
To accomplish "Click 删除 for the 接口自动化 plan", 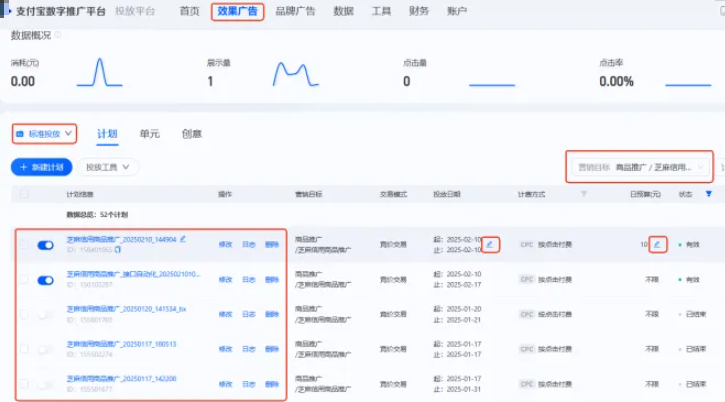I will [272, 279].
